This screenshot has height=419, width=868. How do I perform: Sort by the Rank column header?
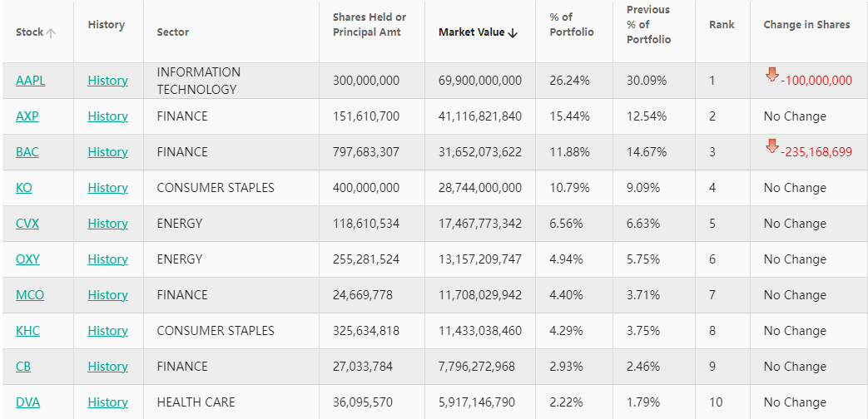coord(722,25)
